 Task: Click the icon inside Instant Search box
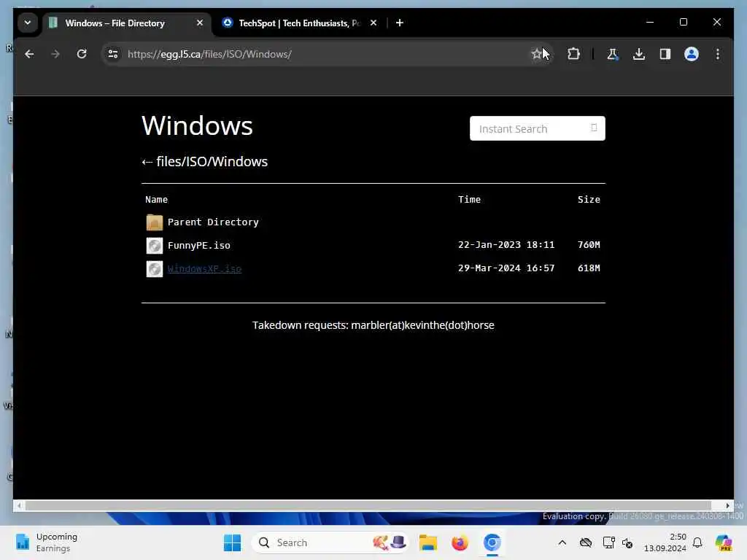tap(594, 128)
